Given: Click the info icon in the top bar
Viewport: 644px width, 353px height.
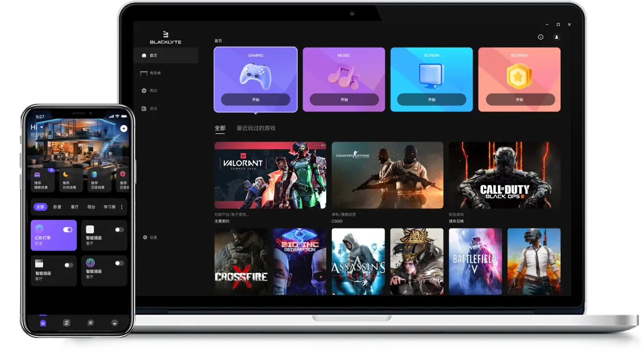Looking at the screenshot, I should click(x=541, y=37).
